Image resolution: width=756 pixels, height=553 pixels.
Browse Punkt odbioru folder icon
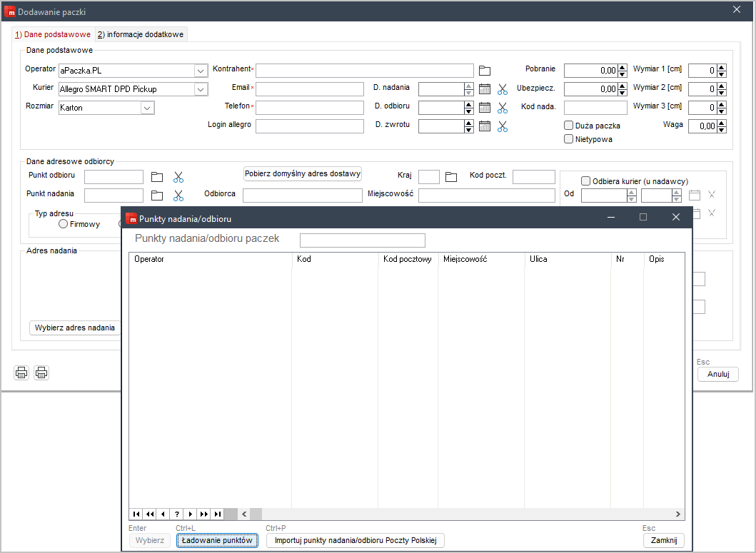coord(156,177)
